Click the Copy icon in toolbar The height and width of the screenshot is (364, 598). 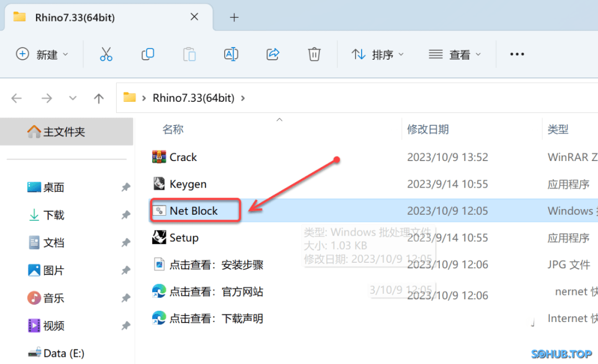tap(148, 54)
